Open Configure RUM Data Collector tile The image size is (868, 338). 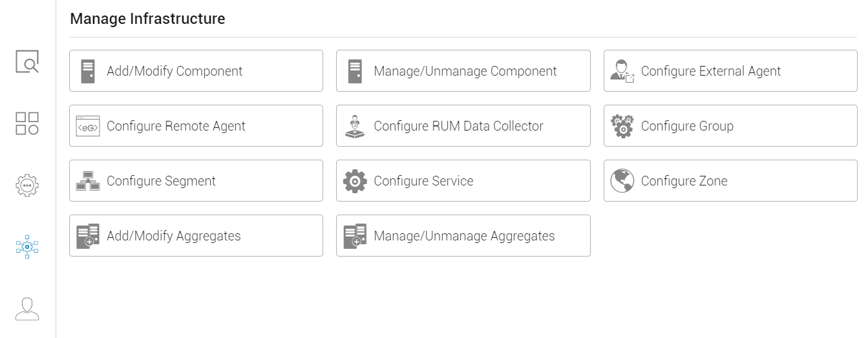(x=463, y=126)
